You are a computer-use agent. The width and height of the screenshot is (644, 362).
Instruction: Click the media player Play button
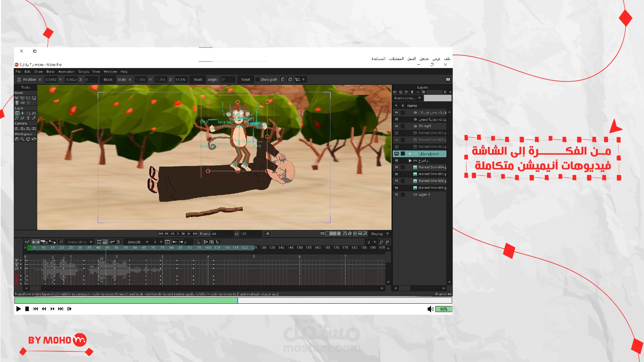pos(18,309)
